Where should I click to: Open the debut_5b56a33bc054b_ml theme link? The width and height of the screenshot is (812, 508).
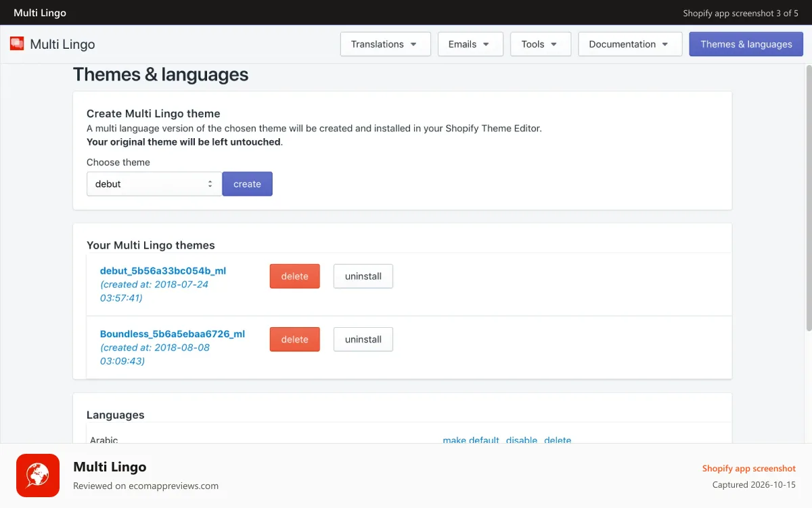click(163, 271)
